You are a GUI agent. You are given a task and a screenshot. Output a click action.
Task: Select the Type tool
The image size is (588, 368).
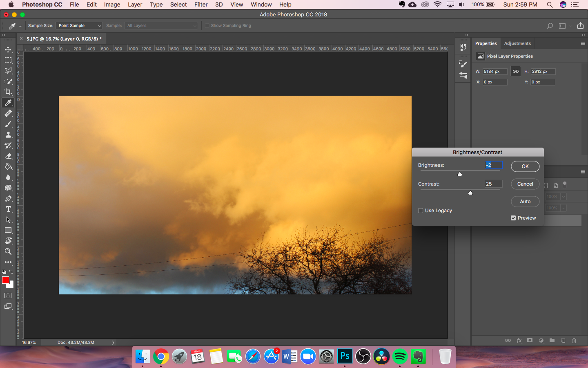coord(8,209)
